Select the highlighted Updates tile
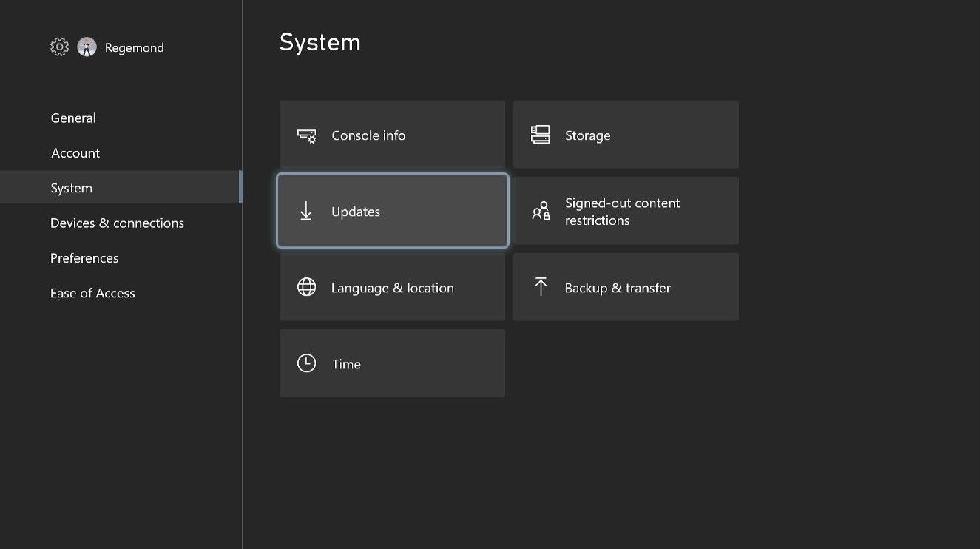Image resolution: width=980 pixels, height=549 pixels. point(392,210)
